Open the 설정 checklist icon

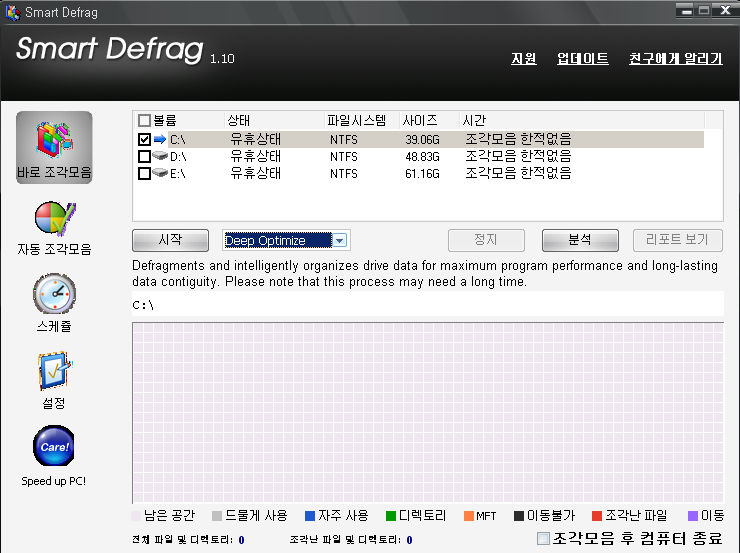coord(55,371)
